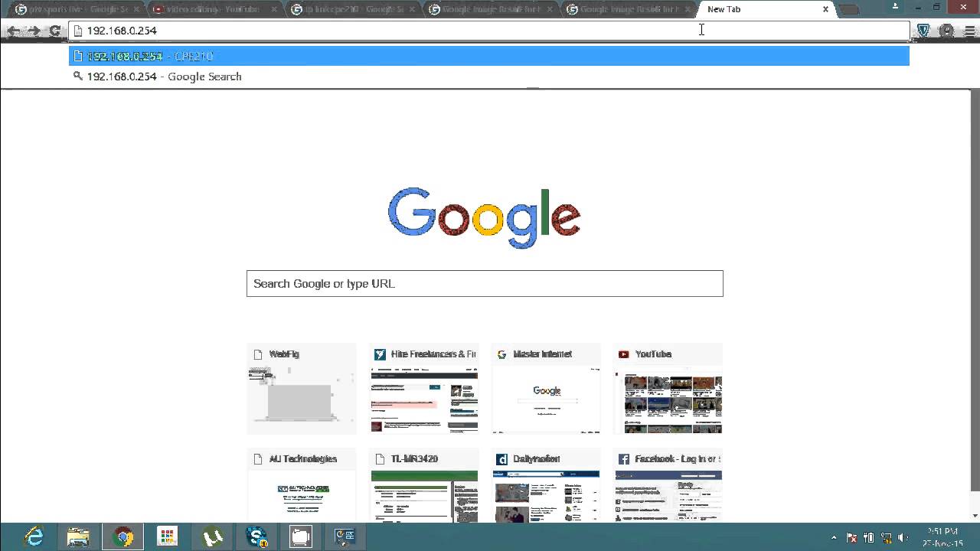The height and width of the screenshot is (551, 980).
Task: Open the screen recorder taskbar icon
Action: pos(301,537)
